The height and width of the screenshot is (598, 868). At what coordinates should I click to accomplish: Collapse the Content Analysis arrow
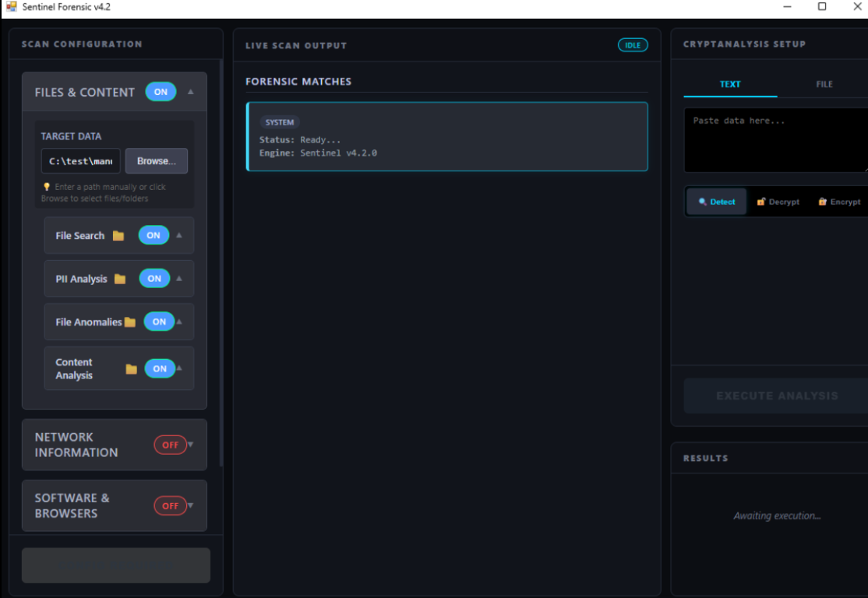[179, 368]
